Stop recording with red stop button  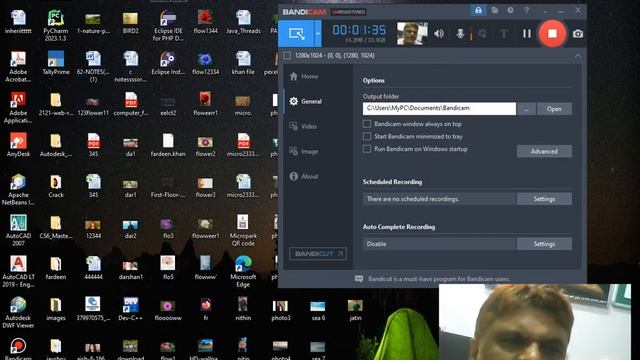[552, 33]
